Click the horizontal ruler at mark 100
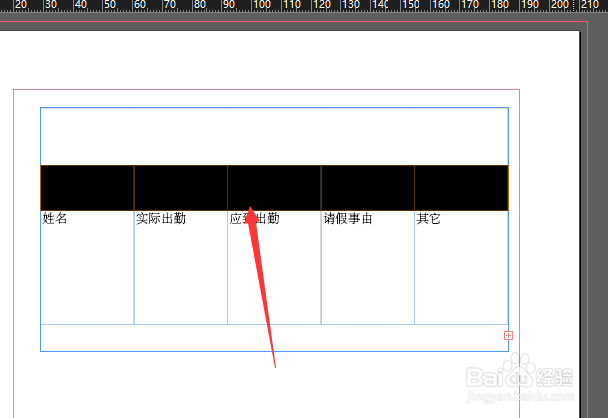Viewport: 608px width, 418px height. tap(261, 5)
